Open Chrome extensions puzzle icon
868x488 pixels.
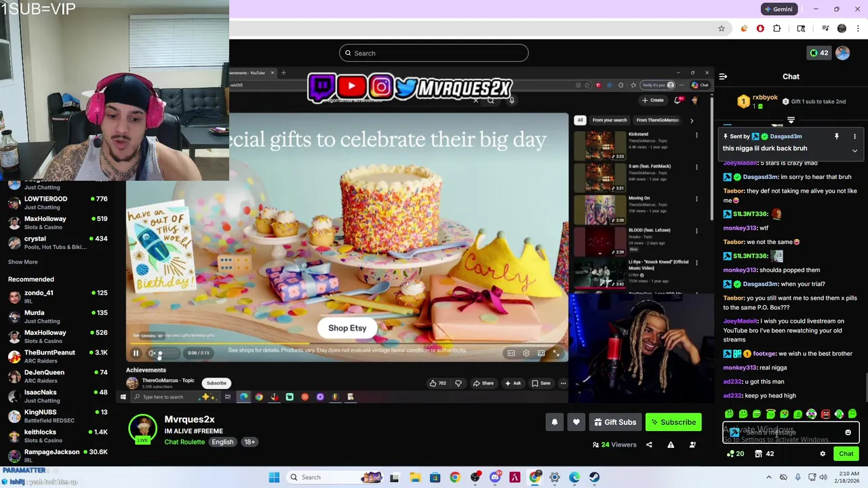tap(777, 28)
